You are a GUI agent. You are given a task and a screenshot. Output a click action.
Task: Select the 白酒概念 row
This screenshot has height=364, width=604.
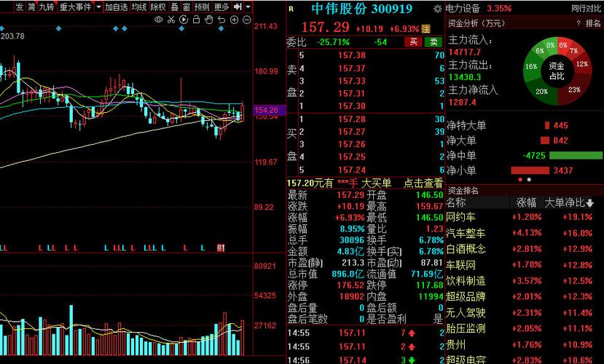pos(525,249)
